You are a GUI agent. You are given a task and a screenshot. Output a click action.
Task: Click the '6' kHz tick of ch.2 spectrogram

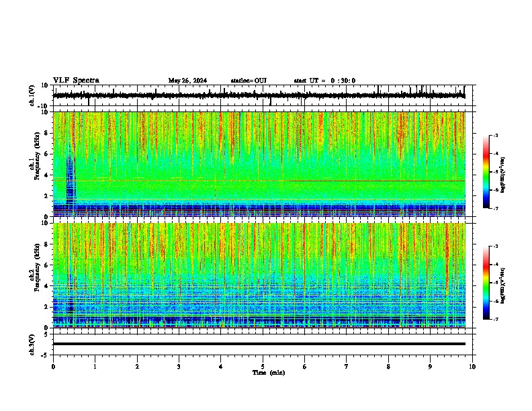tap(46, 265)
